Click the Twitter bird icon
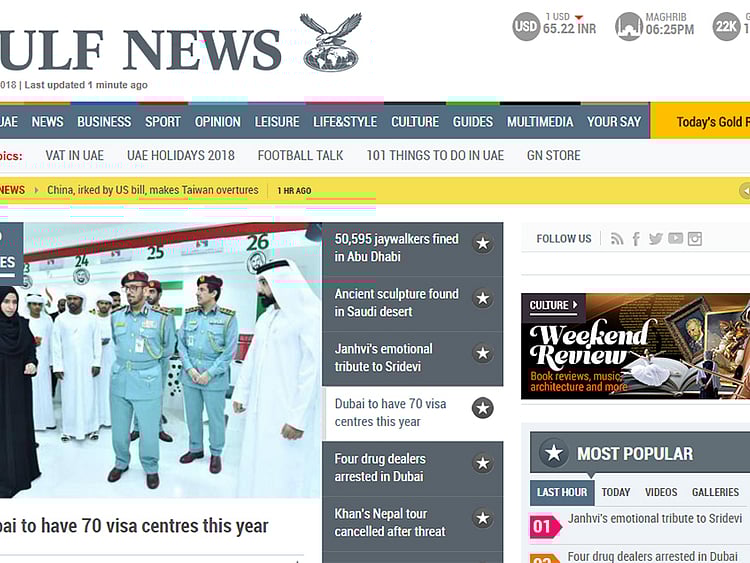The width and height of the screenshot is (750, 563). [655, 239]
